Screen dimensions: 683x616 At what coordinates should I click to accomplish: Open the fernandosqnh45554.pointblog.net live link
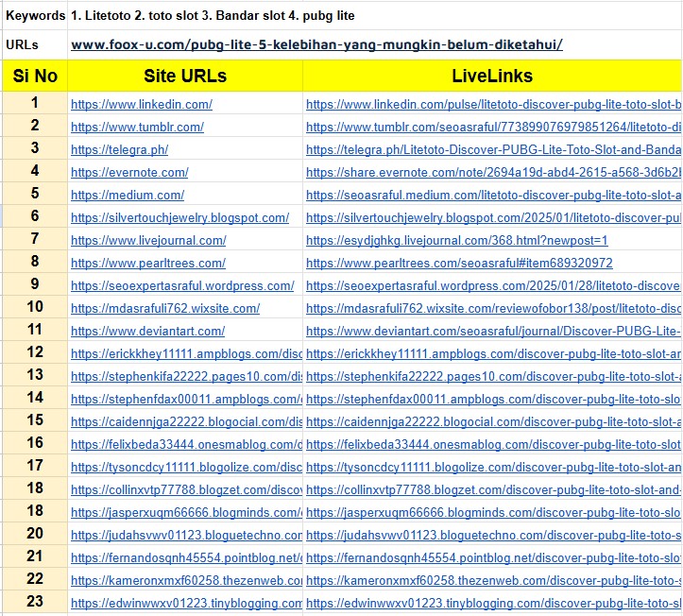[493, 557]
